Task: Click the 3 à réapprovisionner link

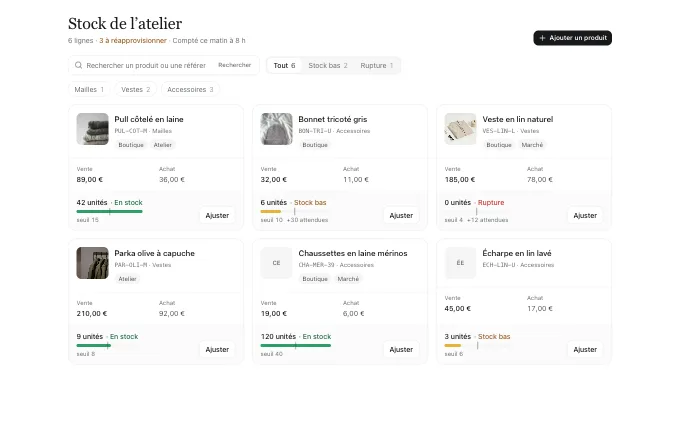Action: 133,40
